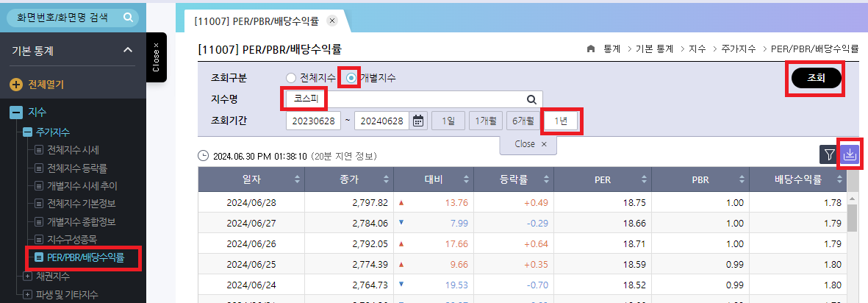Image resolution: width=868 pixels, height=303 pixels.
Task: Set the period to 1년
Action: click(x=561, y=121)
